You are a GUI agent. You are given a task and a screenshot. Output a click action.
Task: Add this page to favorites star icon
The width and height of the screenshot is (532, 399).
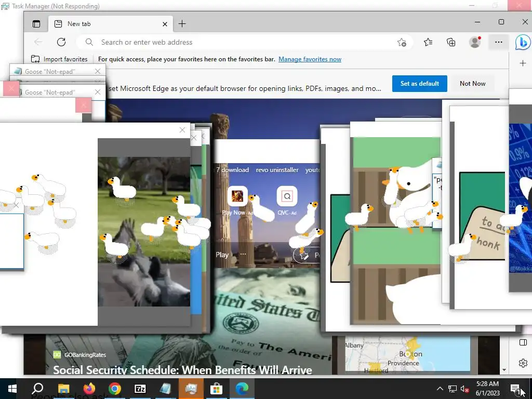tap(402, 43)
